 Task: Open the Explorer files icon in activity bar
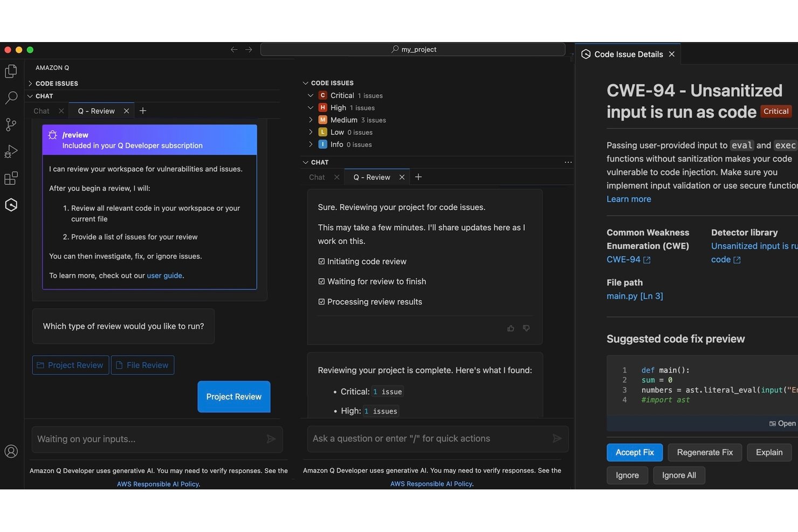point(11,71)
